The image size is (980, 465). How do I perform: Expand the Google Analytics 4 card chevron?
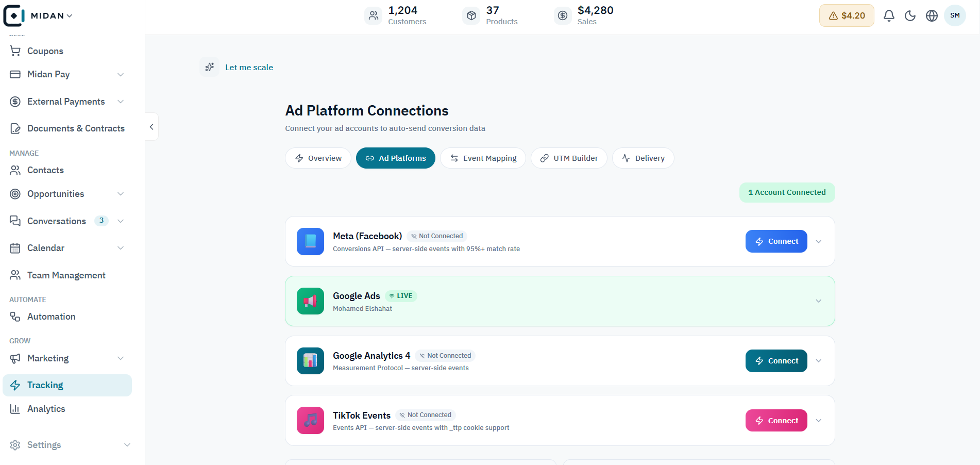tap(819, 361)
